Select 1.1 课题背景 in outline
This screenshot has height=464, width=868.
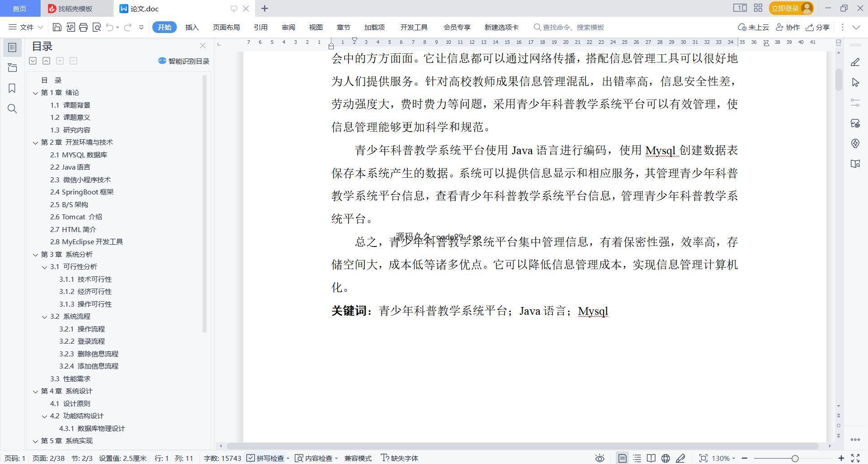click(70, 105)
